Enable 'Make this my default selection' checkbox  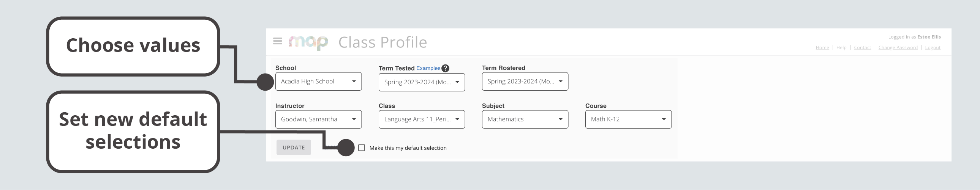coord(362,148)
